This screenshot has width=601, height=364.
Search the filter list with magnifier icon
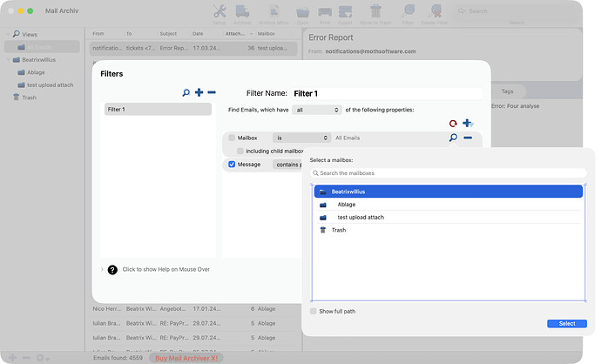point(186,92)
